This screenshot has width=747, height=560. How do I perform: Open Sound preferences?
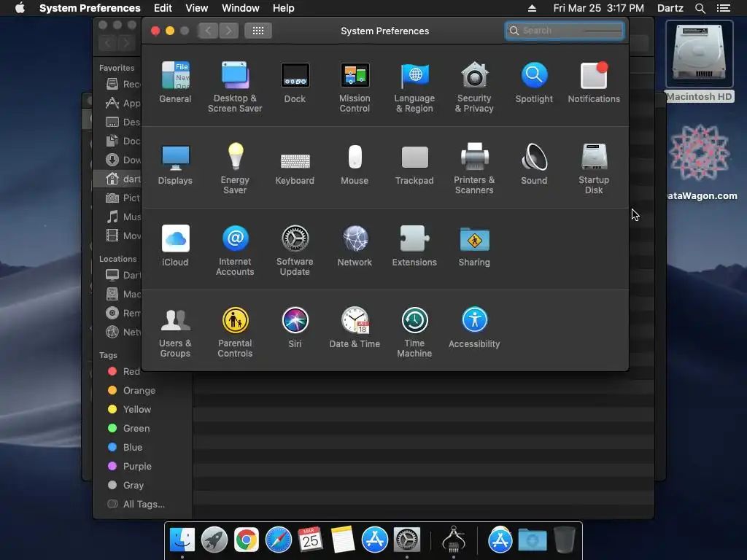pos(534,164)
